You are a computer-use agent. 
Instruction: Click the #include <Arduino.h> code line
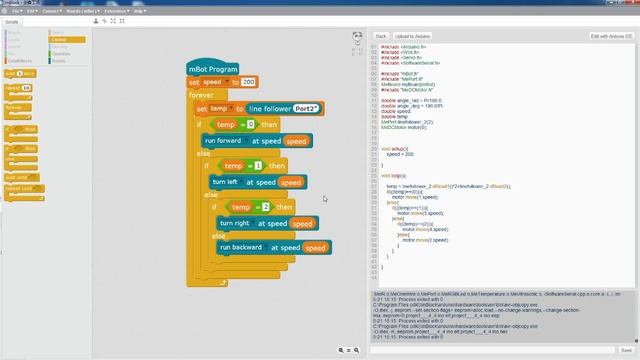coord(403,47)
